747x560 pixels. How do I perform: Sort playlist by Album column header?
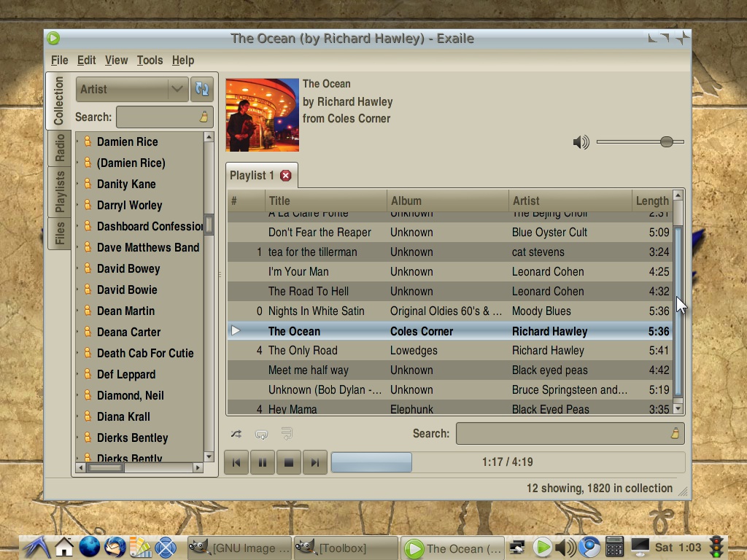tap(448, 201)
